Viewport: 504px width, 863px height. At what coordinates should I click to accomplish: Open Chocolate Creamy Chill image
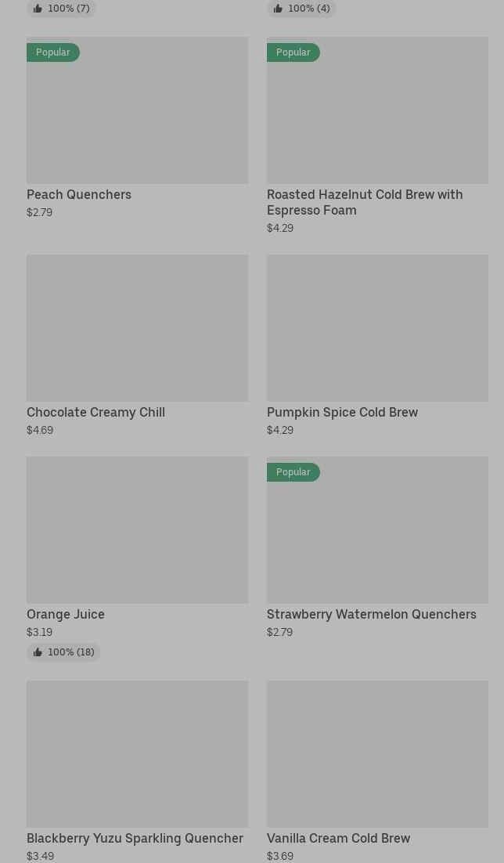click(x=137, y=327)
